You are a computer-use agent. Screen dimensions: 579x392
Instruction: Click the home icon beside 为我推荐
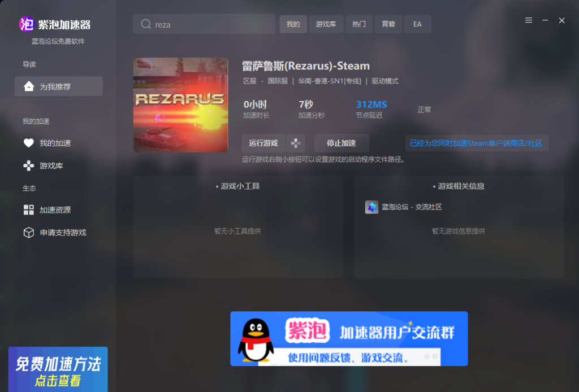click(29, 86)
